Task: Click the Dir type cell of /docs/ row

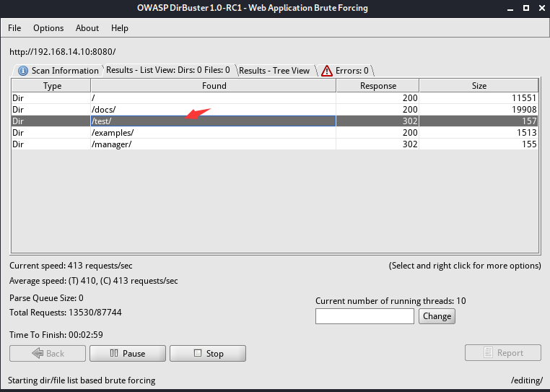Action: coord(51,110)
